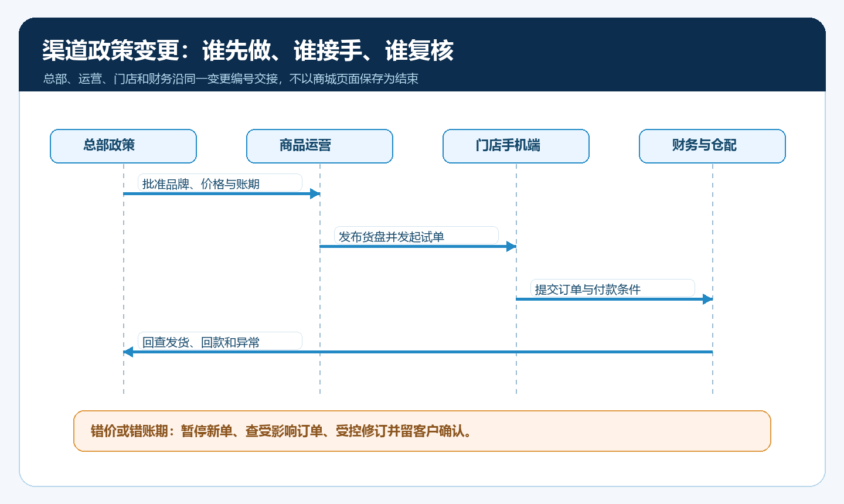Select the 财务与仓配 participant box
The width and height of the screenshot is (844, 504).
(x=712, y=146)
